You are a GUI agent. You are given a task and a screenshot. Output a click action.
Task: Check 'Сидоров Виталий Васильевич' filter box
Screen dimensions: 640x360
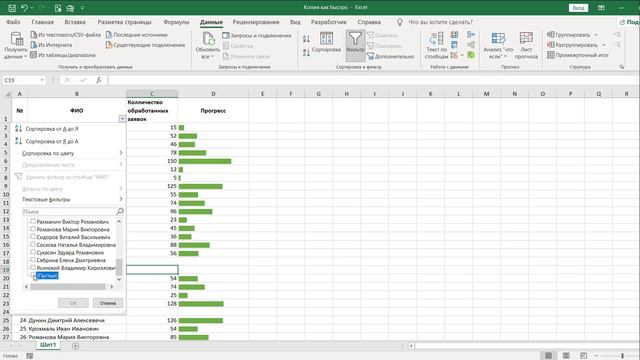click(33, 237)
